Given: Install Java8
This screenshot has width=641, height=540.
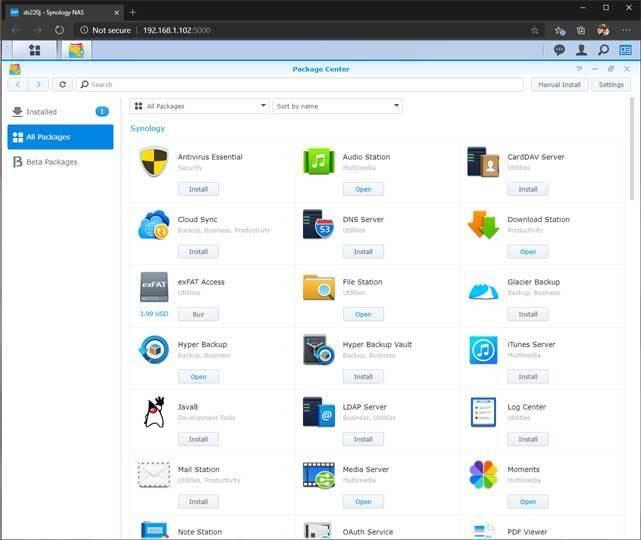Looking at the screenshot, I should tap(198, 439).
